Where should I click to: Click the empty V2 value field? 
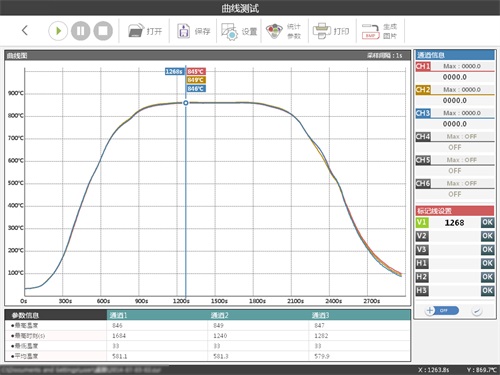(455, 236)
